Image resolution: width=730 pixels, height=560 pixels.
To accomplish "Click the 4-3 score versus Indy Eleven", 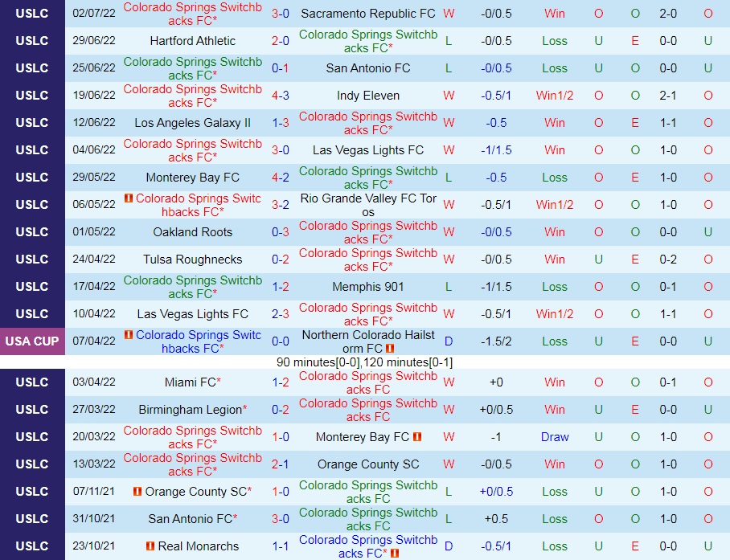I will [281, 96].
